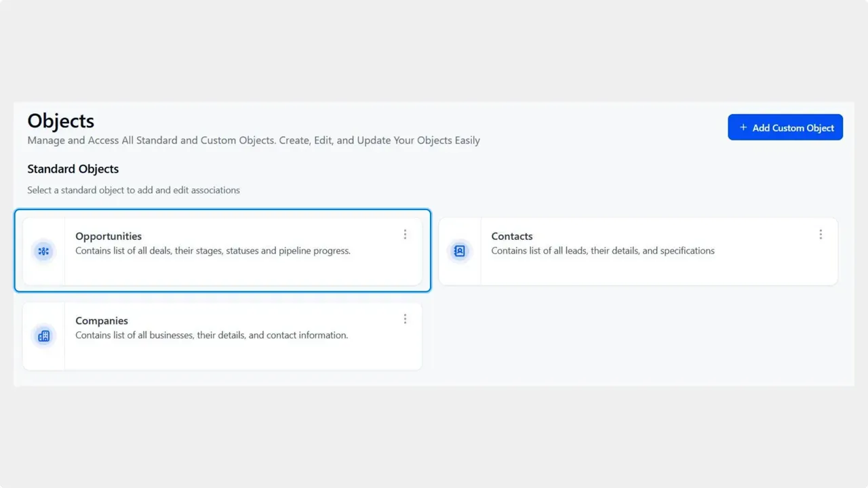Select the Contacts standard object card
Screen dimensions: 868x488
(x=637, y=251)
